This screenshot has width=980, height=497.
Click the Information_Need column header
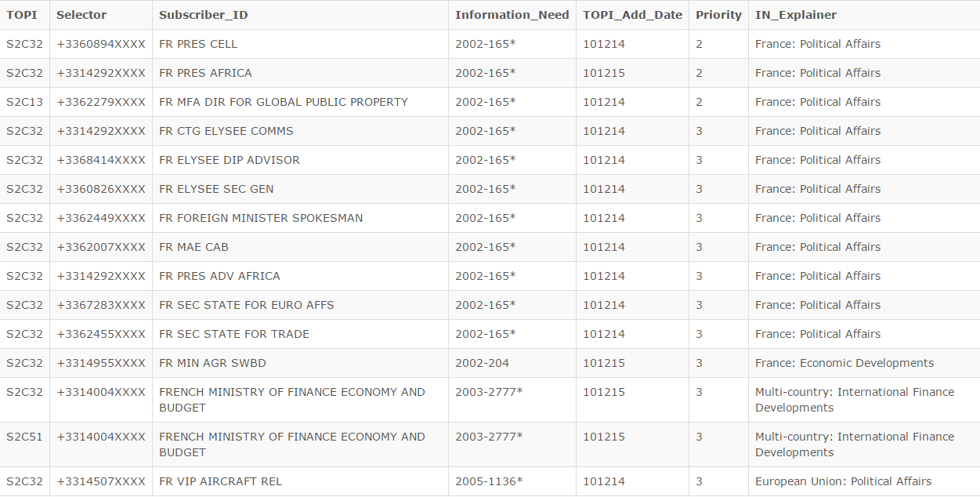tap(512, 15)
